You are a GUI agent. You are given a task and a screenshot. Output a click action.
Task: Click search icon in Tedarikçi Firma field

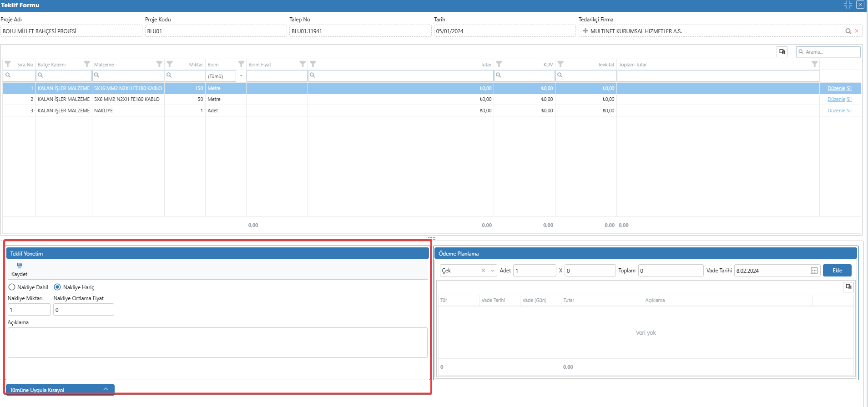tap(848, 31)
